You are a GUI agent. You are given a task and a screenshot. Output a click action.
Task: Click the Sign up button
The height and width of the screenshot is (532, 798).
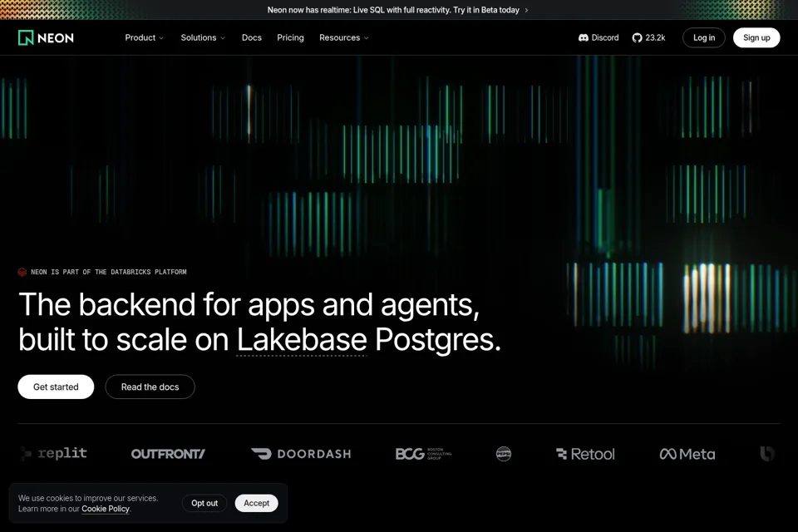756,37
